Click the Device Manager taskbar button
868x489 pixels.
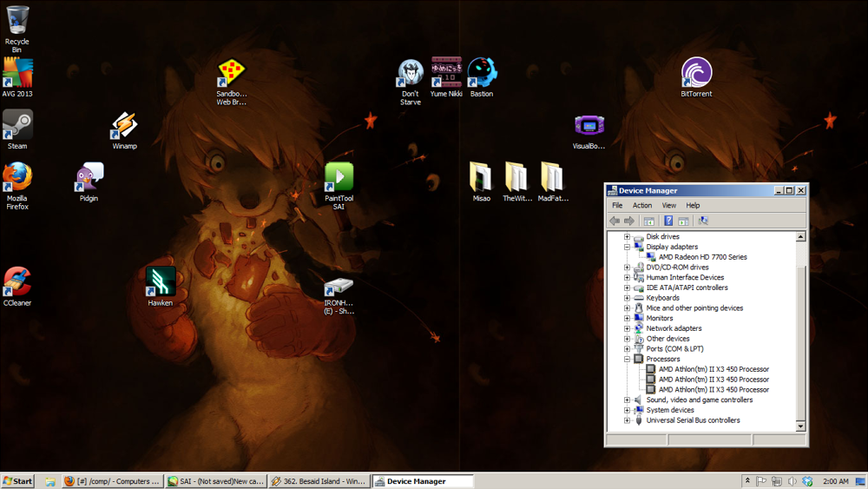(423, 481)
